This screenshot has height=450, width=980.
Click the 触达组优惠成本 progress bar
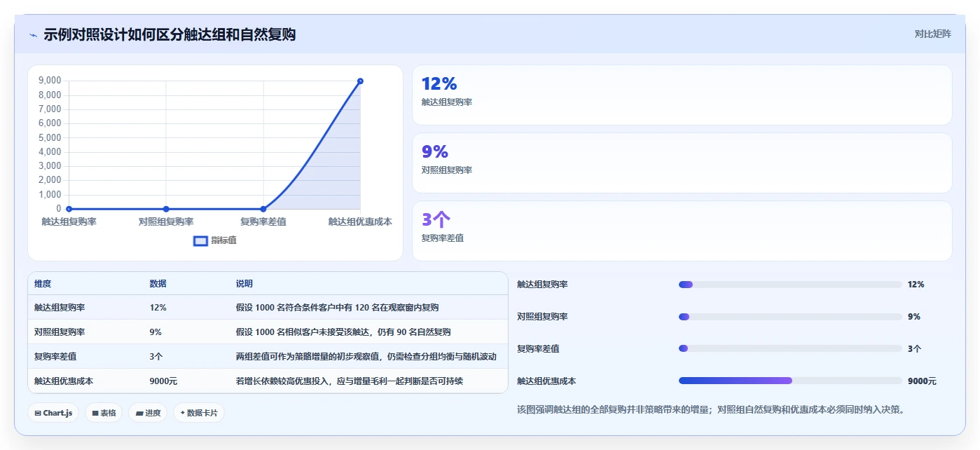tap(790, 381)
